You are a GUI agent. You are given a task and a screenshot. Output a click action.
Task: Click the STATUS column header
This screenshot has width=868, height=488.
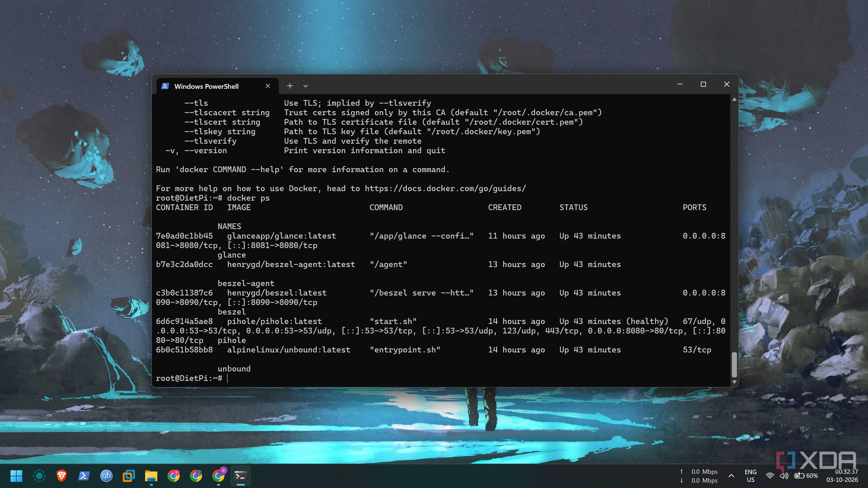[573, 207]
